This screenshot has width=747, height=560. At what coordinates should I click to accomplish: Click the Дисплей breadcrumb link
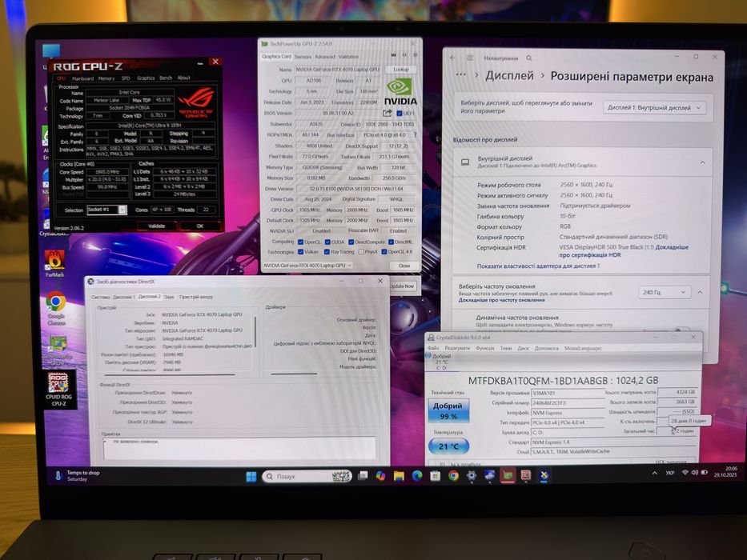pos(509,76)
